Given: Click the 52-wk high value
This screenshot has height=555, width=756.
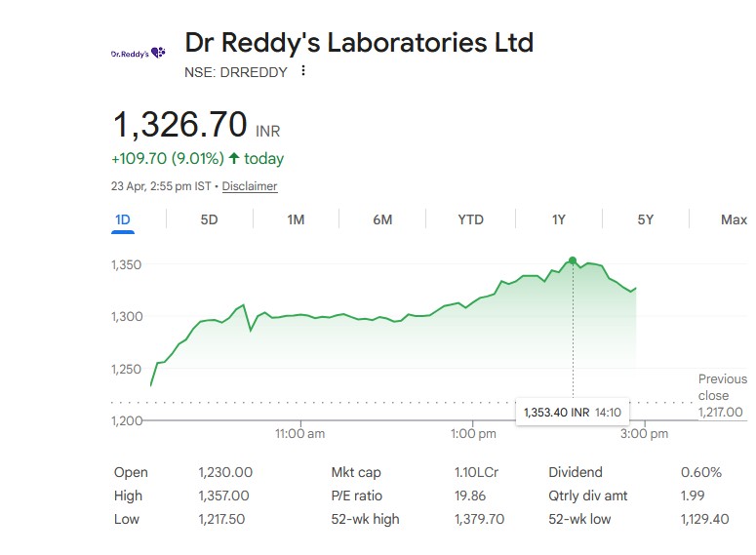Looking at the screenshot, I should click(479, 519).
